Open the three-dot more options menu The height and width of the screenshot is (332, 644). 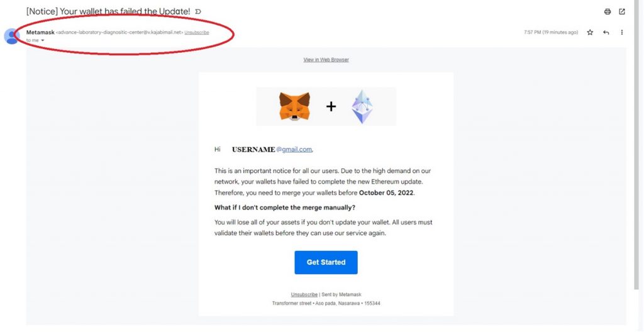click(x=622, y=32)
